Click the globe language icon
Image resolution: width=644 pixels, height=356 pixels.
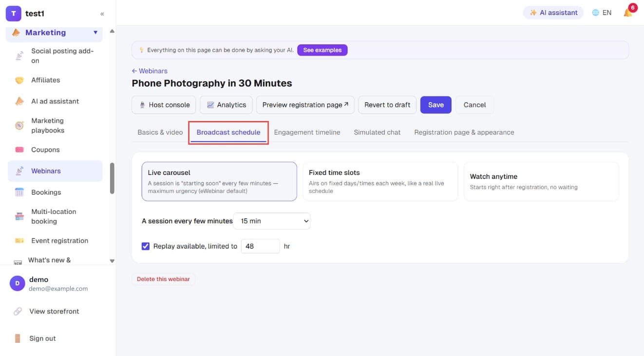click(595, 13)
